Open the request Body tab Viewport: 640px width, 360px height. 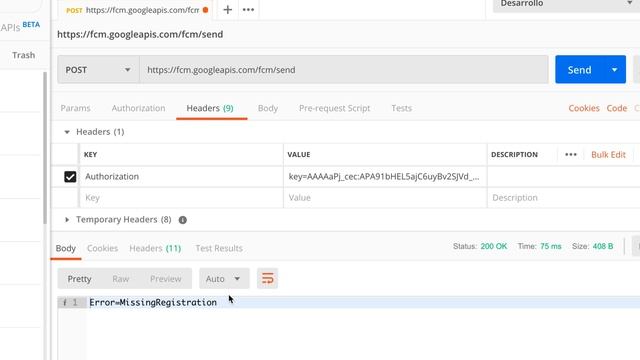point(268,108)
